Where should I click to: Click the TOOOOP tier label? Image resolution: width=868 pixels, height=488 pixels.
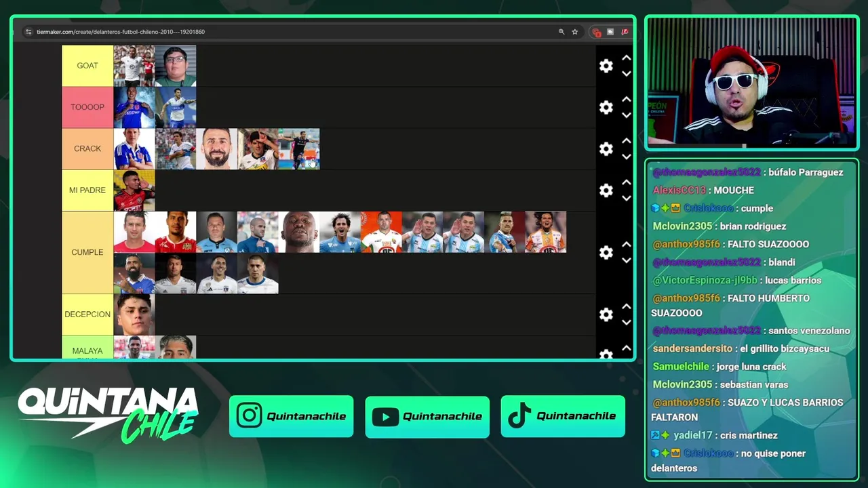87,107
